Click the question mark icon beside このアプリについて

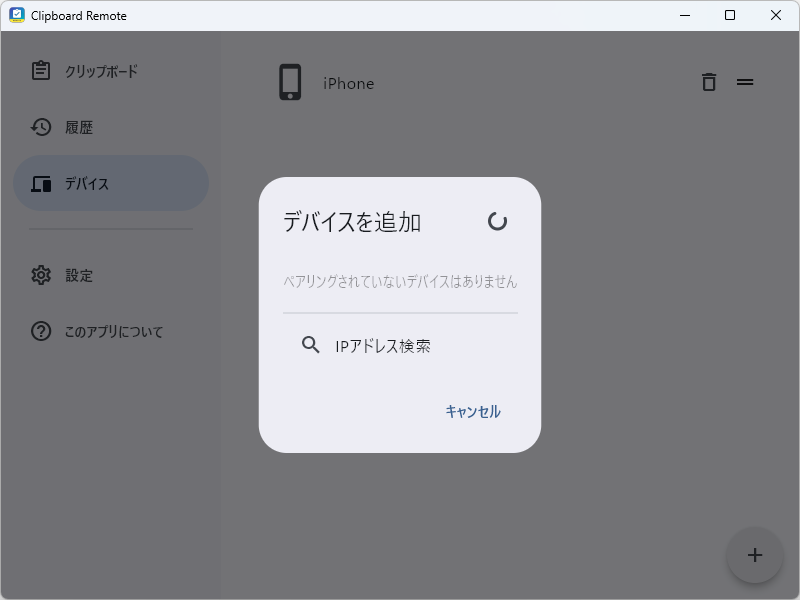40,331
